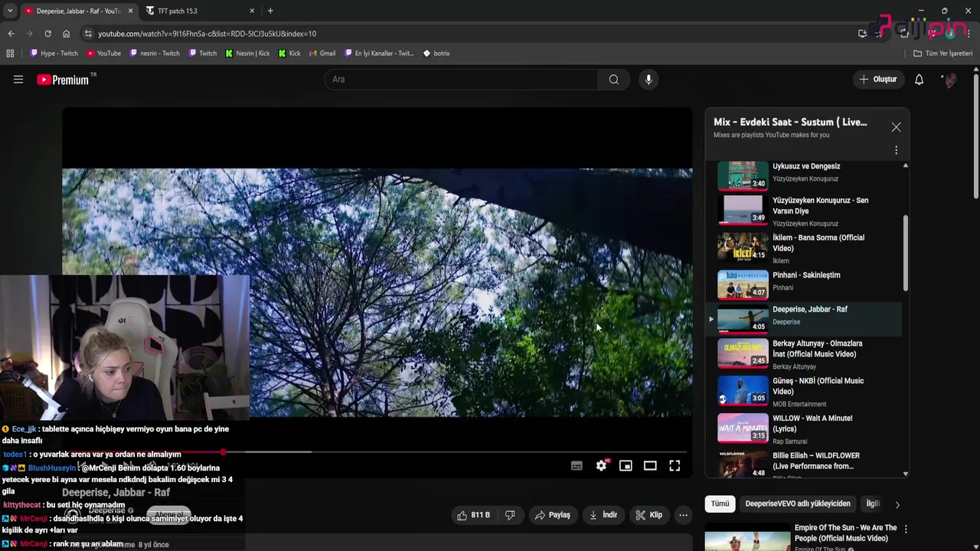Open the Kick bookmark

(x=289, y=54)
